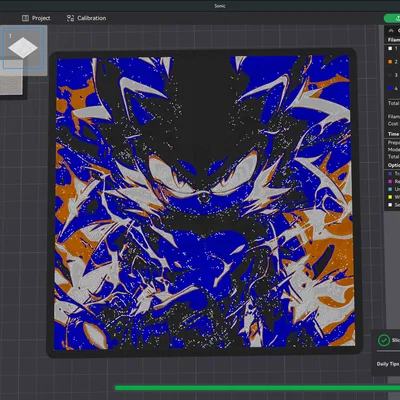Image resolution: width=400 pixels, height=400 pixels.
Task: Click the blue filament 4 color swatch
Action: [390, 89]
